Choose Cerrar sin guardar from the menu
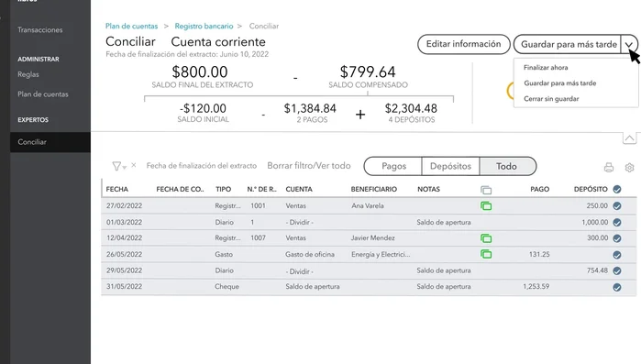This screenshot has width=641, height=364. [551, 98]
